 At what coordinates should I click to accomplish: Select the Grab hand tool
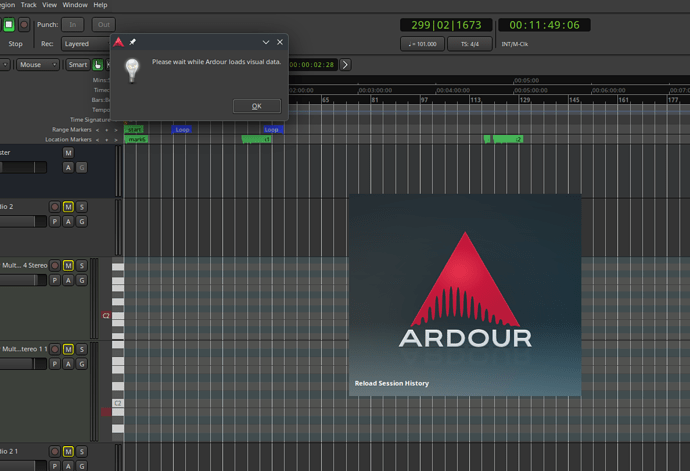click(x=98, y=65)
